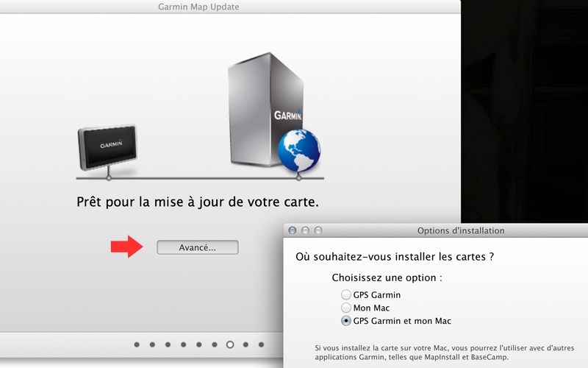Click 'Prêt pour la mise à jour' text
The height and width of the screenshot is (368, 588).
(198, 202)
